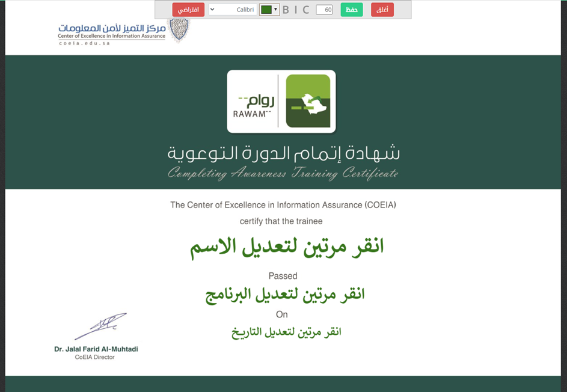Click the director's signature image
Image resolution: width=567 pixels, height=392 pixels.
pos(100,326)
